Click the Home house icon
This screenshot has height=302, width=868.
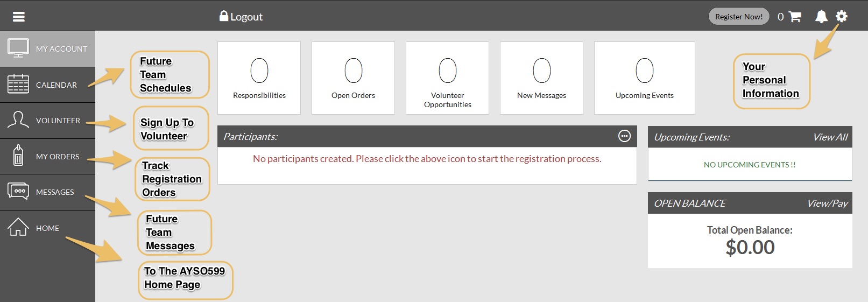pyautogui.click(x=18, y=227)
